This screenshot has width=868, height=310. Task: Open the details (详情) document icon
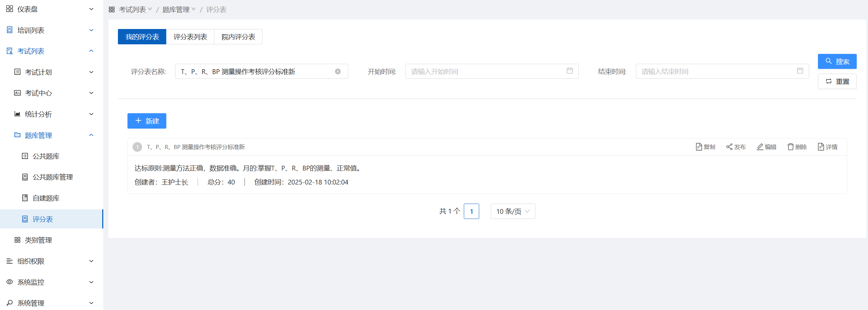[821, 147]
